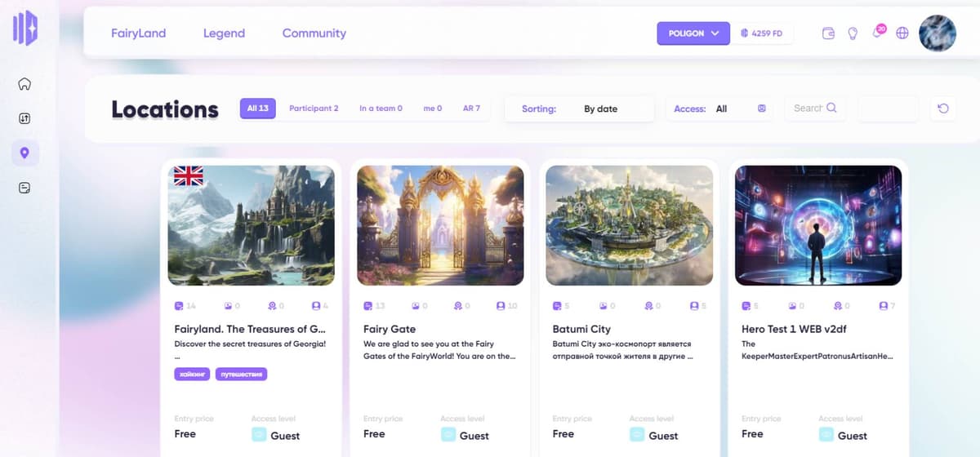The height and width of the screenshot is (457, 980).
Task: Select the AR 7 filter
Action: coord(471,109)
